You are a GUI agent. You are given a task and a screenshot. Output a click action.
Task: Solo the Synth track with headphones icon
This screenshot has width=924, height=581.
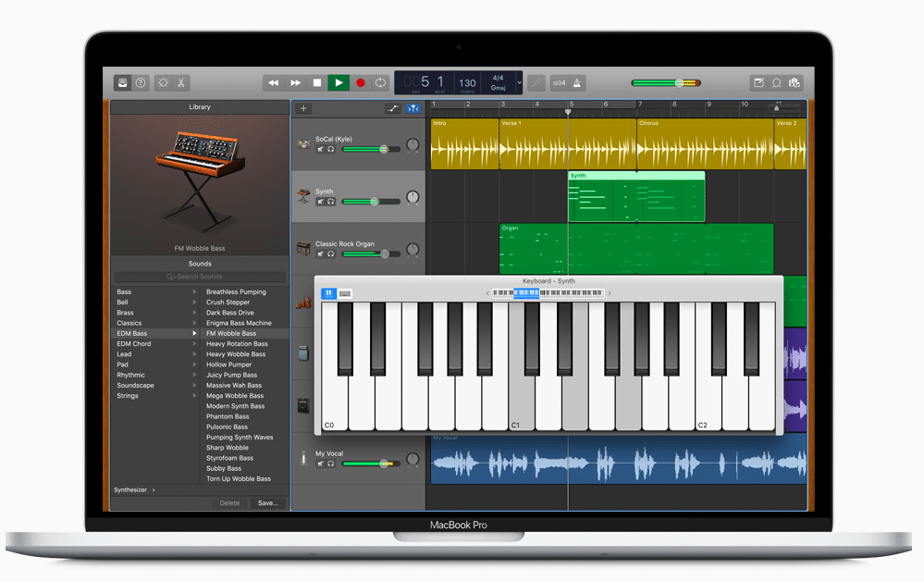point(330,202)
